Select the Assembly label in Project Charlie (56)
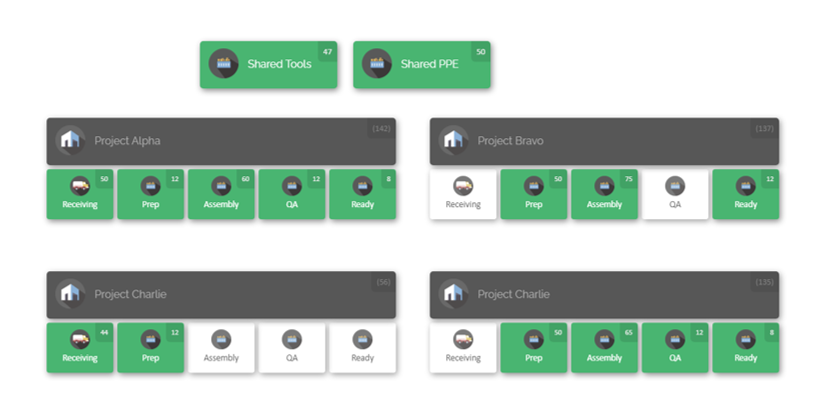827x413 pixels. click(x=221, y=358)
